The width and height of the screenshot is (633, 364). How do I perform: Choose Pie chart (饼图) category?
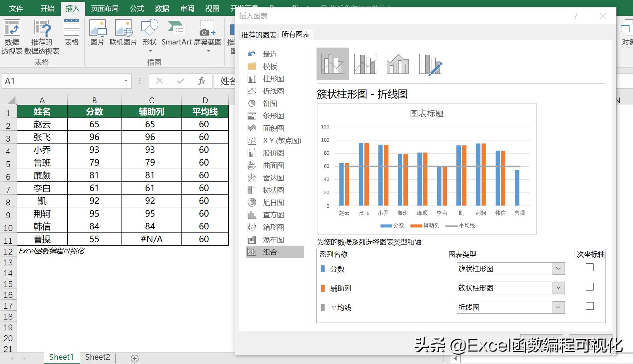pos(275,104)
